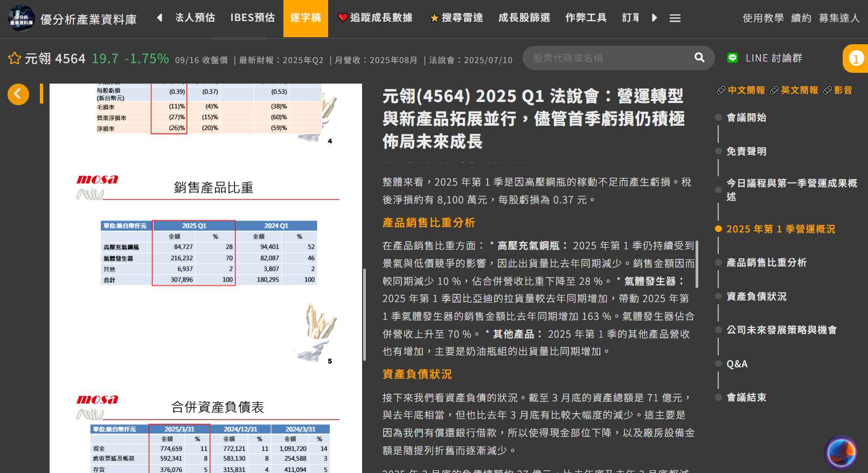Add 元翎 4564 to favorites star
Screen dimensions: 868x473
coord(15,58)
